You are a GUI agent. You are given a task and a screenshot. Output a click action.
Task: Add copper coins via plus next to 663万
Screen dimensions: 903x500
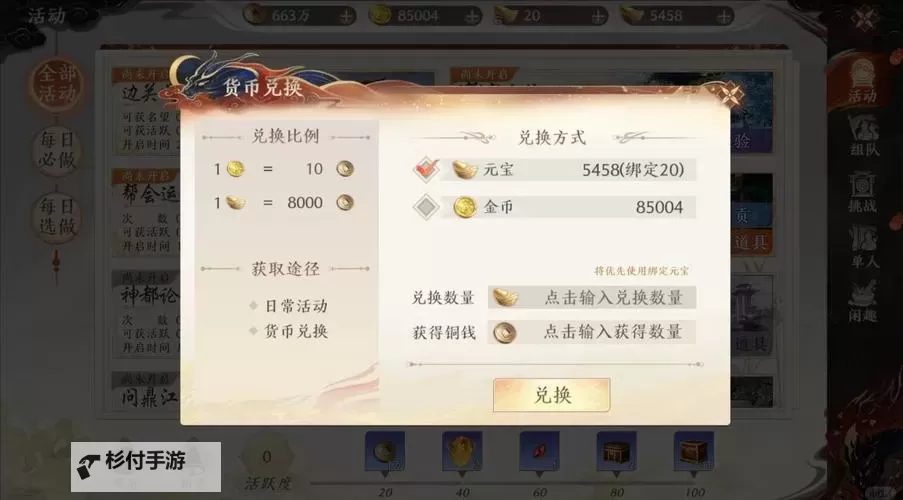click(x=346, y=16)
